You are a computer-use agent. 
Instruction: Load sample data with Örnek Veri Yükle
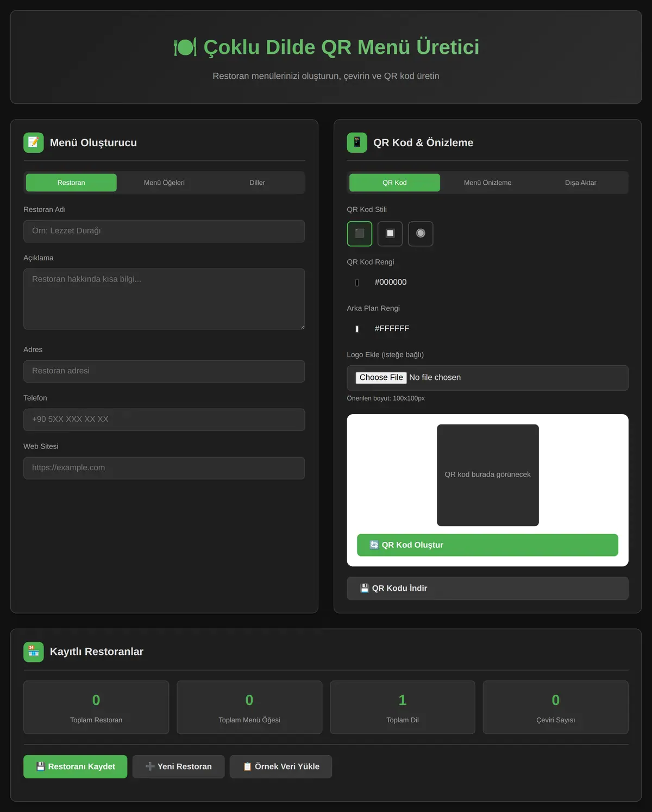[x=280, y=766]
